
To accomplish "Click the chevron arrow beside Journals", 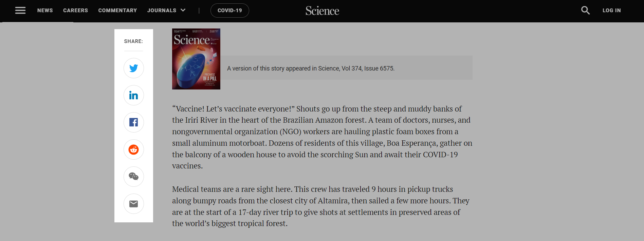I will (183, 11).
